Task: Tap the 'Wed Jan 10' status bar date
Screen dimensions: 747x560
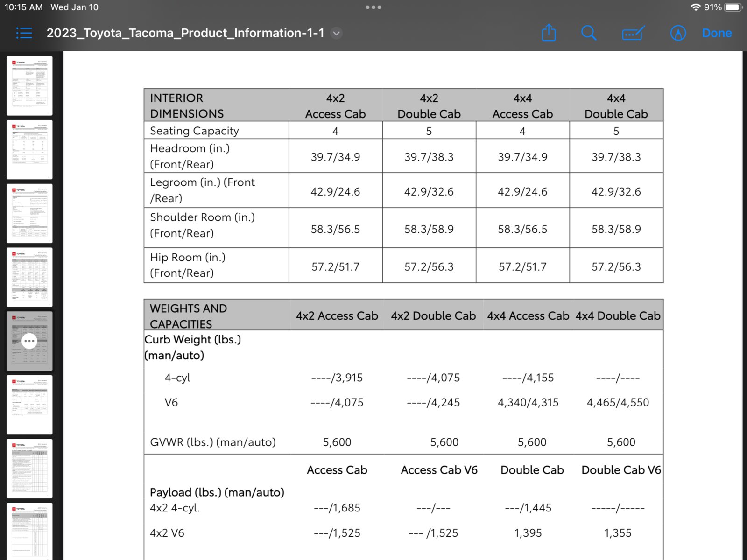Action: (x=74, y=7)
